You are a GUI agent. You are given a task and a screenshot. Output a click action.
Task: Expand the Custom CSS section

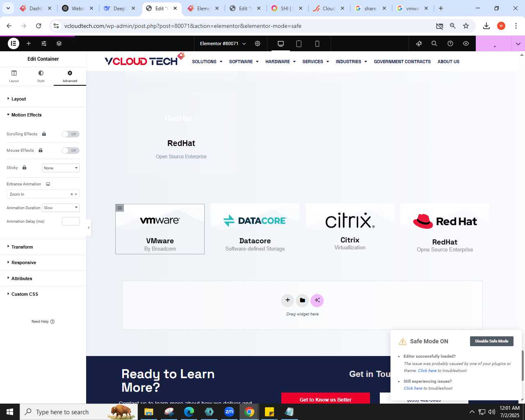tap(43, 294)
